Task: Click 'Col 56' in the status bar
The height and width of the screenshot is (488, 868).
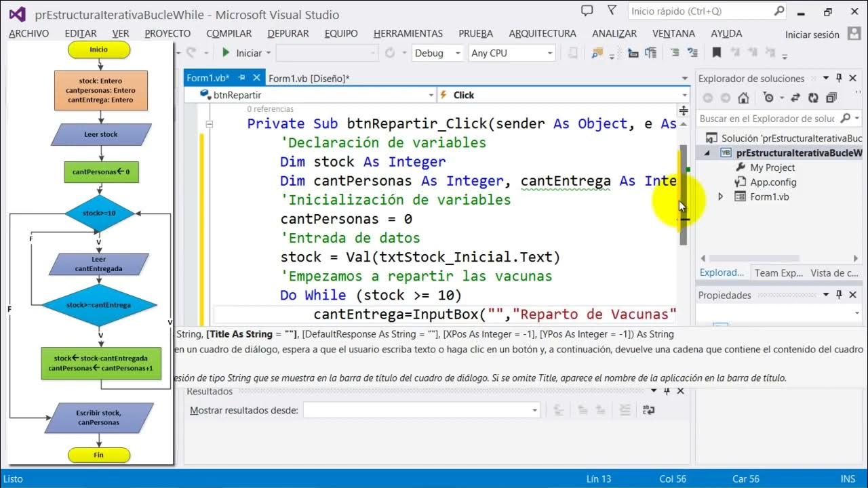Action: point(672,479)
